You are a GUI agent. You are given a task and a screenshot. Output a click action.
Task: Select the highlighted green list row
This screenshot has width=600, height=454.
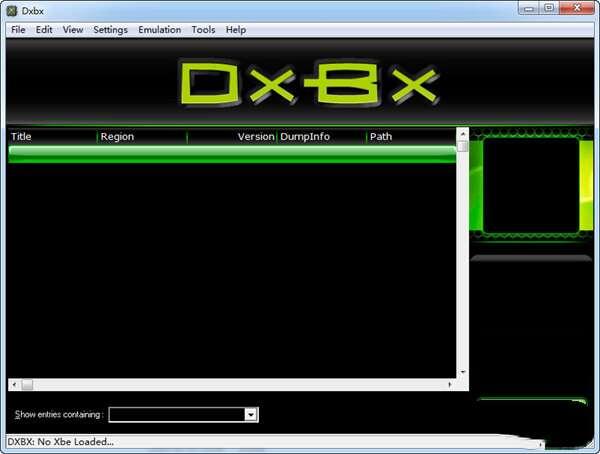pos(232,154)
